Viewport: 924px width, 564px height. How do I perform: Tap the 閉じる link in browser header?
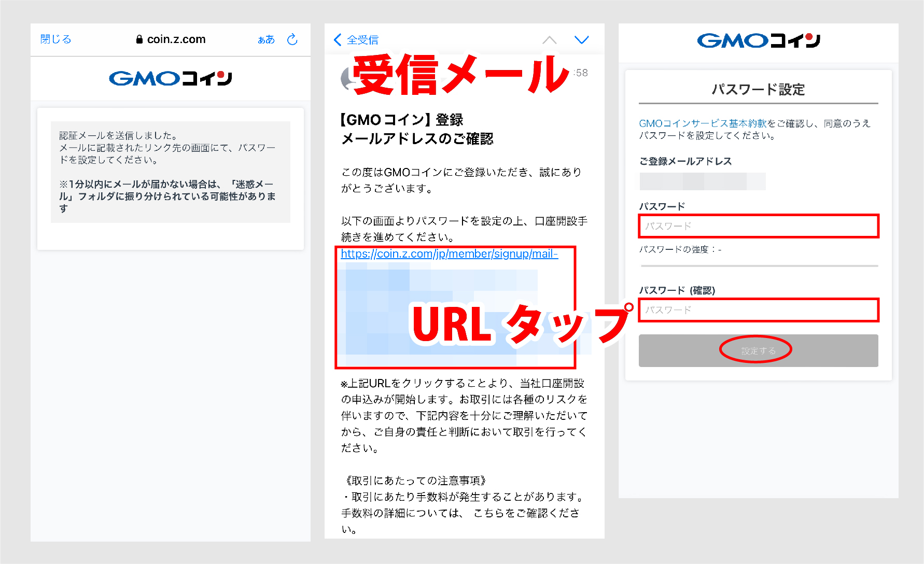click(55, 39)
